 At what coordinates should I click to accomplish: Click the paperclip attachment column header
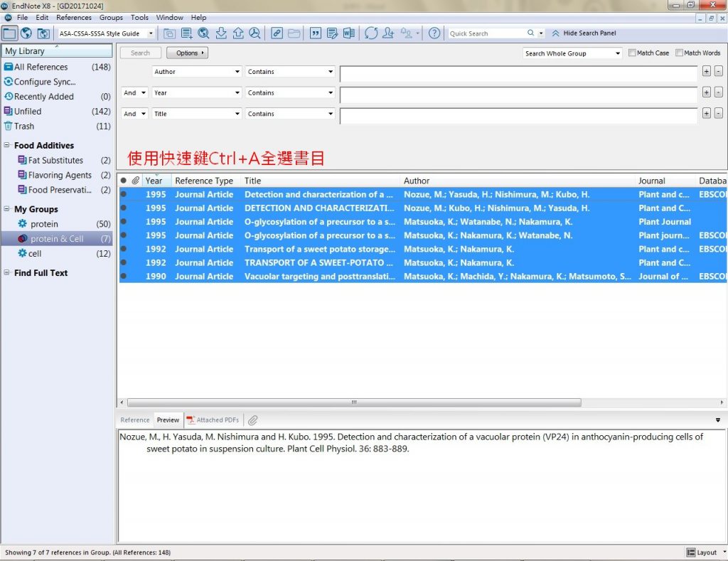point(135,180)
